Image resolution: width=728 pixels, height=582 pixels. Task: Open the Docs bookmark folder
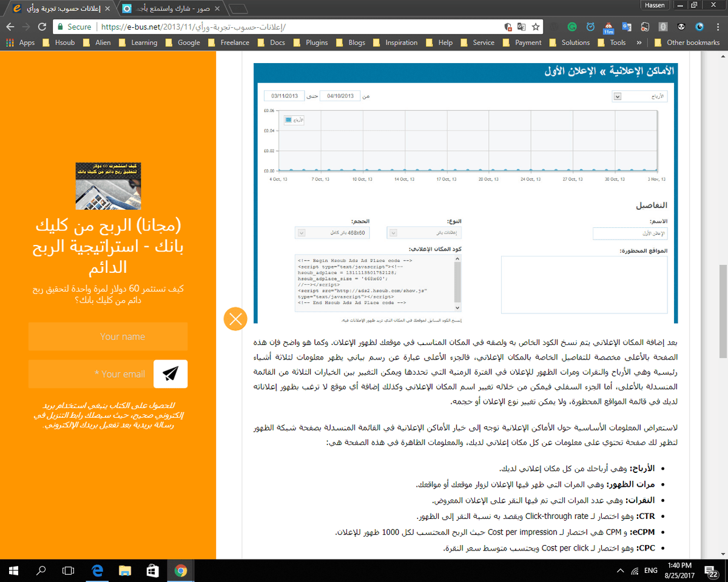[271, 42]
